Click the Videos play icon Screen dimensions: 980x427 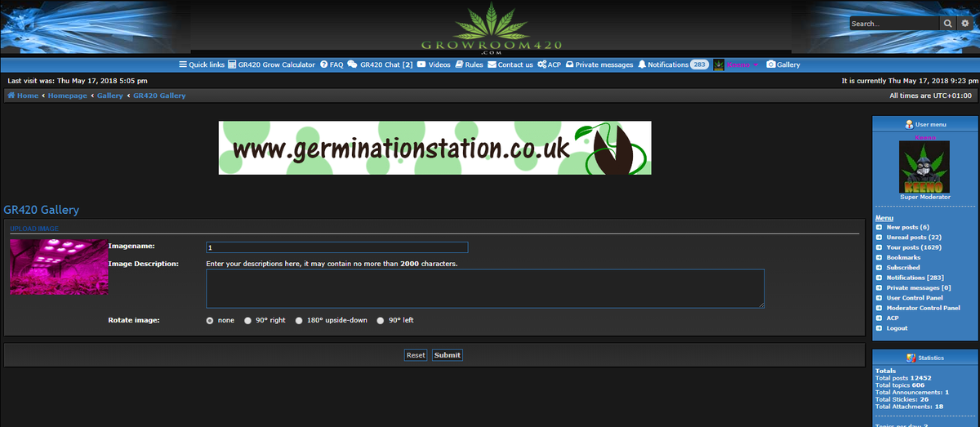[421, 64]
